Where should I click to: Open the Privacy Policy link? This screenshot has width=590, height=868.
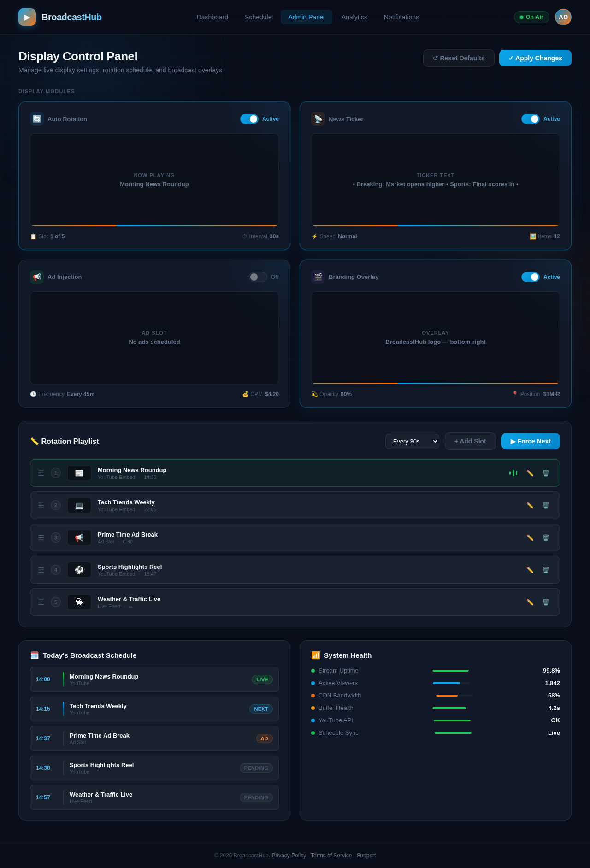tap(289, 856)
